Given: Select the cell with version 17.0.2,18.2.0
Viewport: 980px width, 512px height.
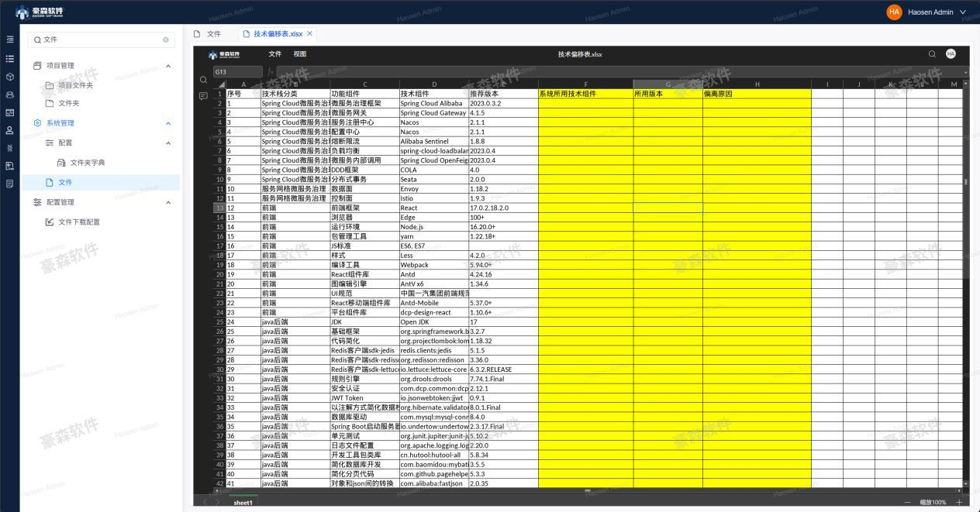Looking at the screenshot, I should pyautogui.click(x=503, y=208).
